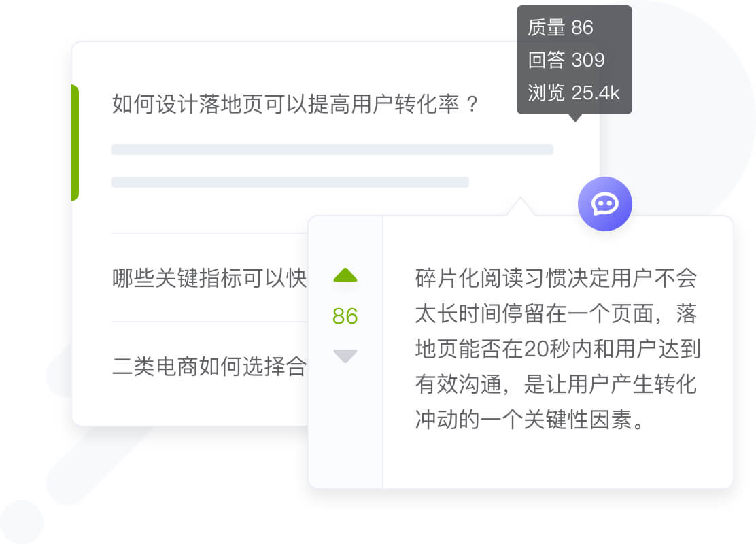Open question 如何设计落地页可以提高用户转化率
756x544 pixels.
[295, 104]
